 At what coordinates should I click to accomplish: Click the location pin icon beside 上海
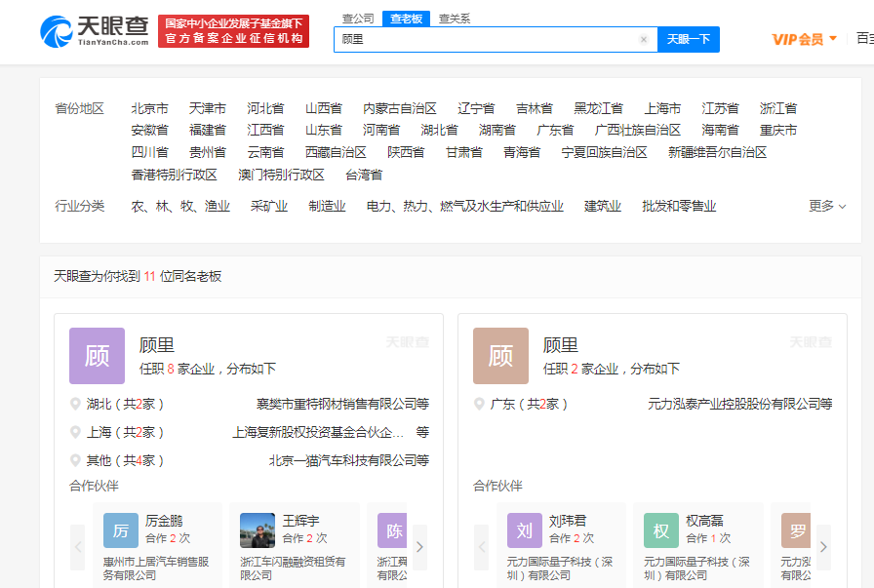(x=75, y=432)
